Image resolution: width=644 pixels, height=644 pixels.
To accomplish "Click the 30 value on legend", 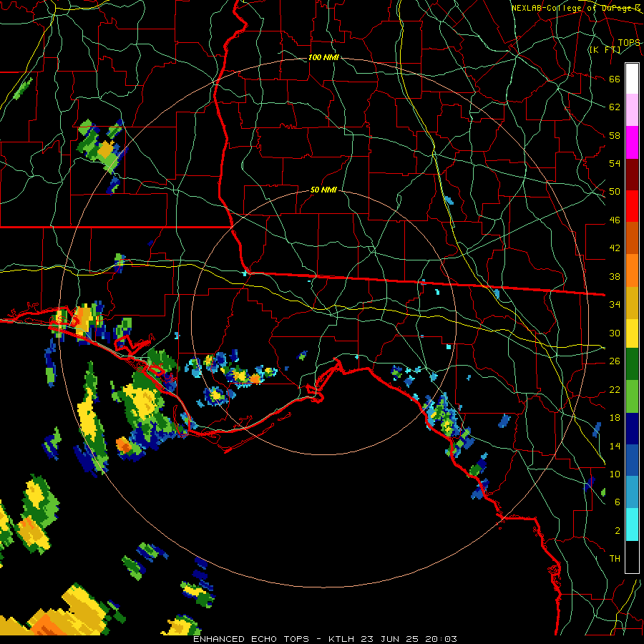I will click(x=615, y=333).
